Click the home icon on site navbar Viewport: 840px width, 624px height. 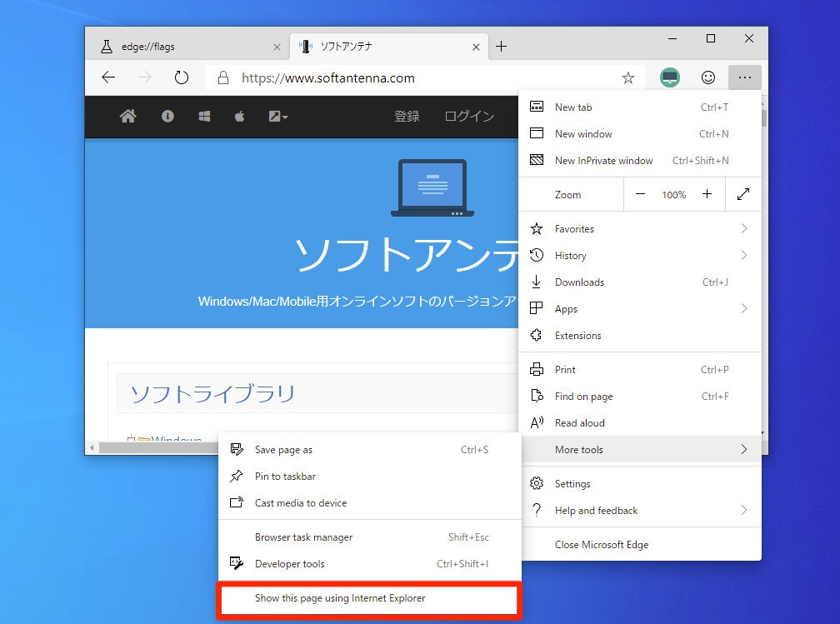coord(127,117)
